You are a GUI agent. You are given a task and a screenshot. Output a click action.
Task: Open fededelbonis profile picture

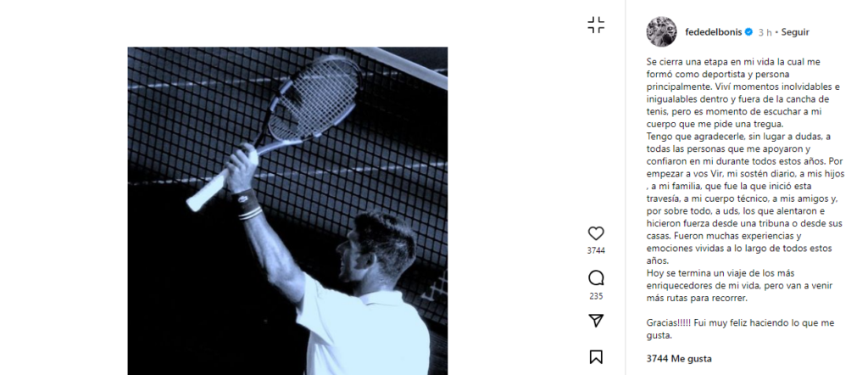[x=661, y=32]
